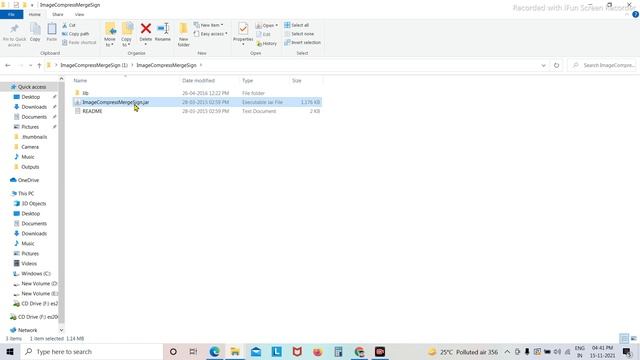The width and height of the screenshot is (640, 360).
Task: Open the Move to dropdown
Action: (x=110, y=35)
